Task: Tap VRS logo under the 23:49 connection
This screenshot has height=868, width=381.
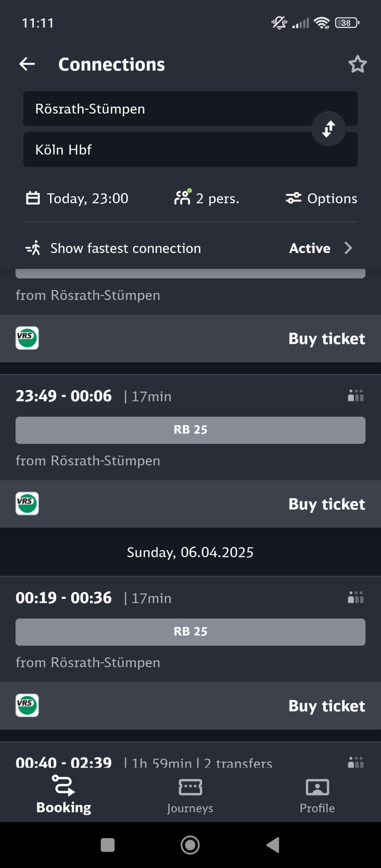Action: click(x=27, y=504)
